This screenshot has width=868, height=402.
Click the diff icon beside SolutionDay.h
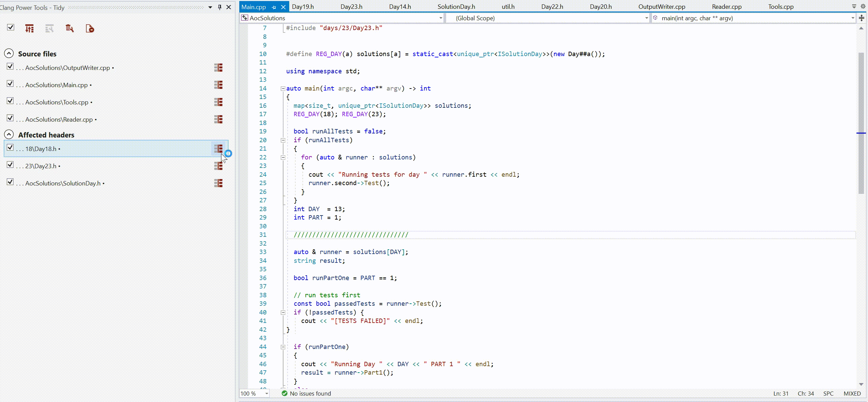(x=218, y=183)
